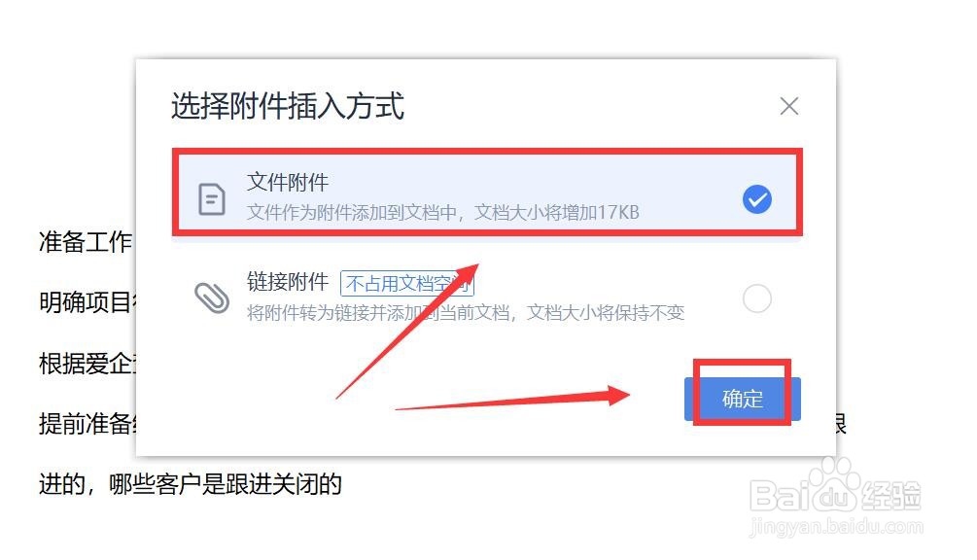Select the 文件附件 option label
The height and width of the screenshot is (560, 977).
click(287, 182)
